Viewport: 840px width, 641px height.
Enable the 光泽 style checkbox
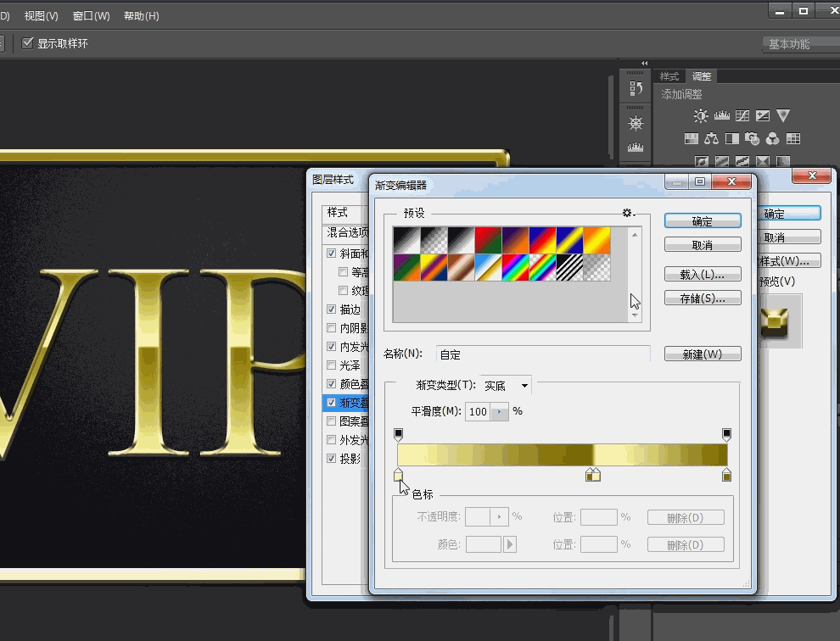(331, 365)
